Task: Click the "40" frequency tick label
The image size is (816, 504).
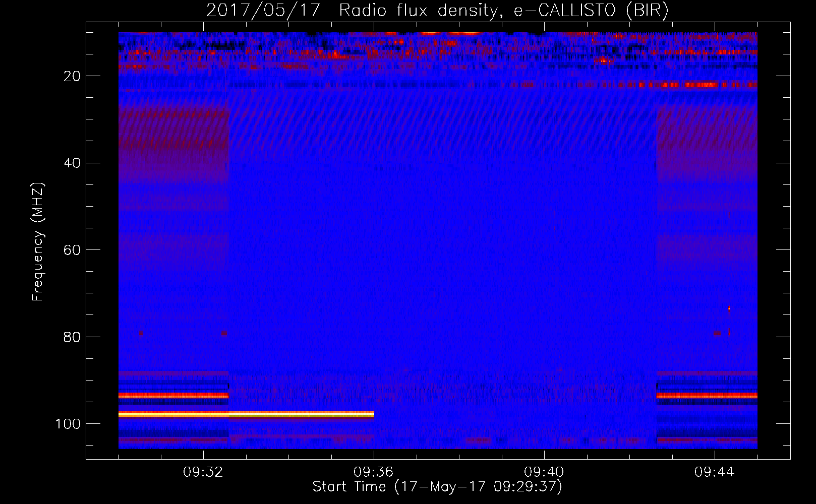Action: click(72, 163)
